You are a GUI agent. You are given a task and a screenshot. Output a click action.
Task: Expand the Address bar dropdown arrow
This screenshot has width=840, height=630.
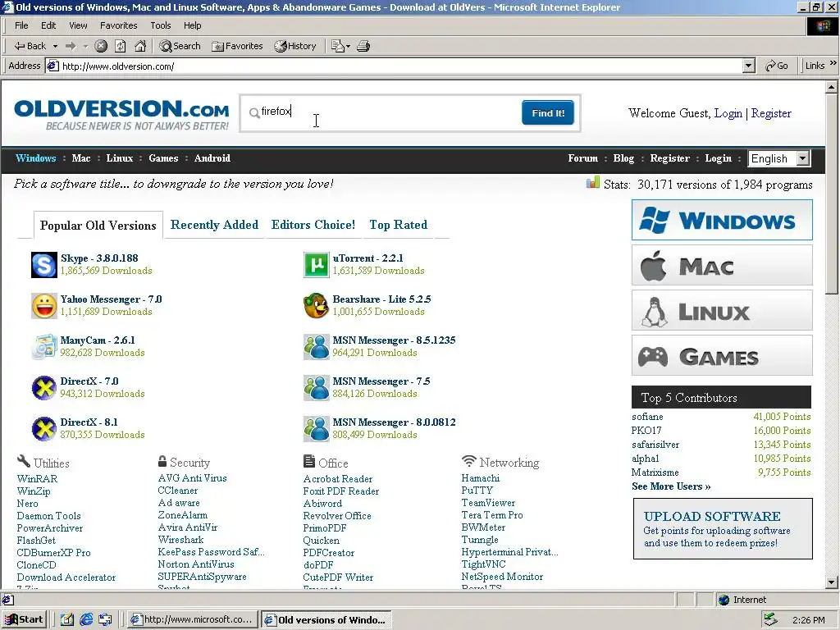point(748,66)
